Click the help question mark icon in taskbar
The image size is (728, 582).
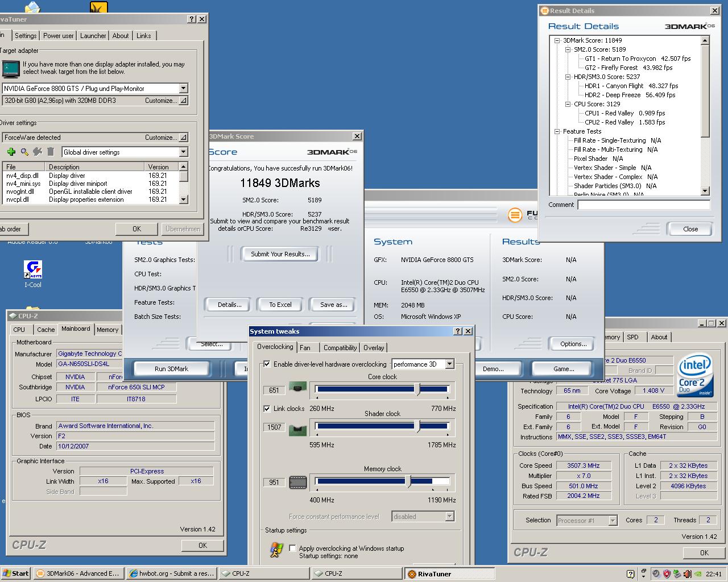[630, 574]
